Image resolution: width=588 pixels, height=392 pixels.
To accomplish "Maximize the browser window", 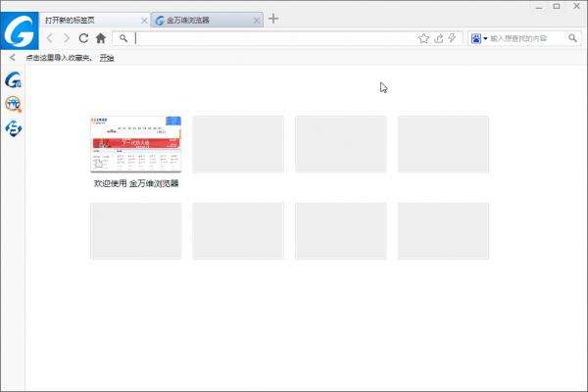I will [x=557, y=7].
